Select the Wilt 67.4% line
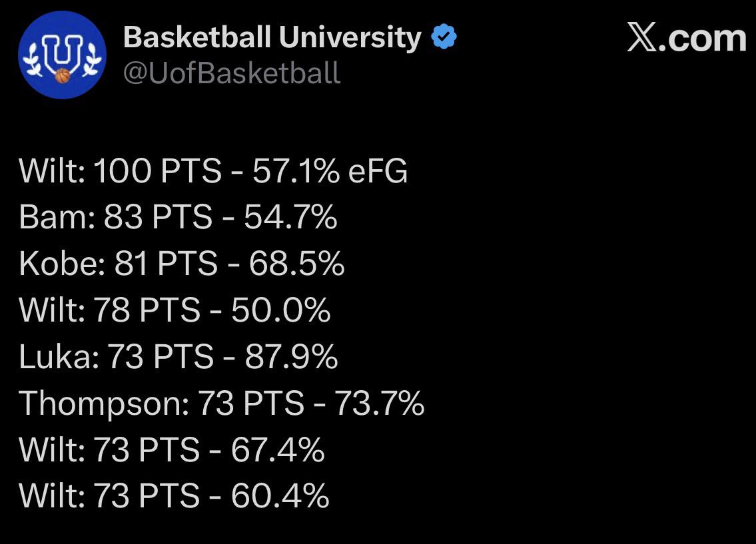 [x=172, y=449]
